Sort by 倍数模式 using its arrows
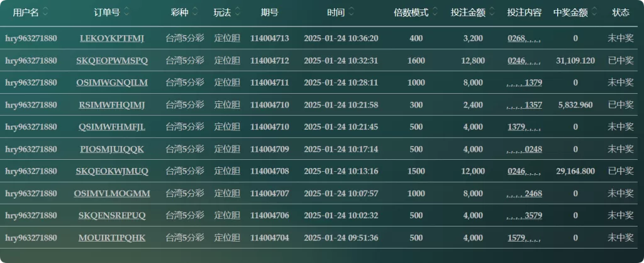 tap(435, 13)
